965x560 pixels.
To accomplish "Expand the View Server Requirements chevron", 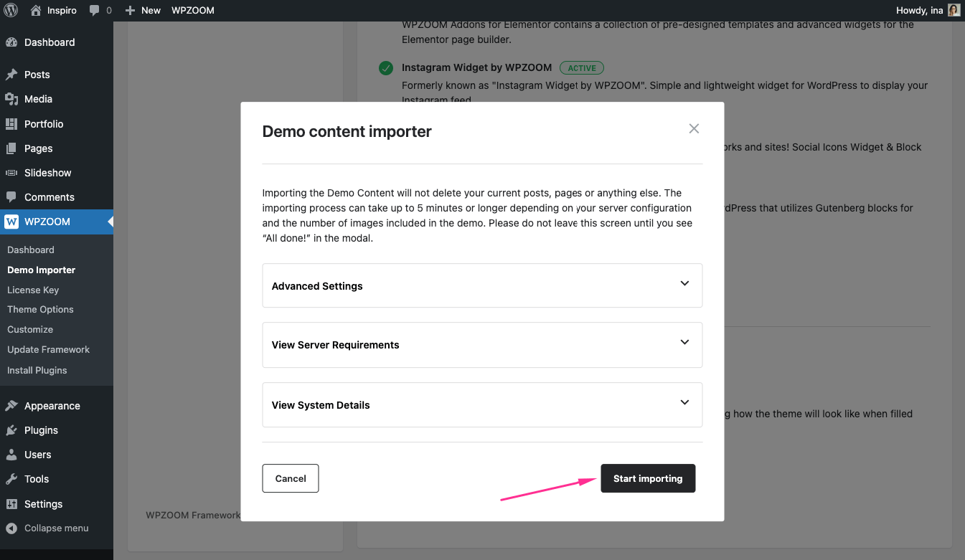I will coord(684,343).
